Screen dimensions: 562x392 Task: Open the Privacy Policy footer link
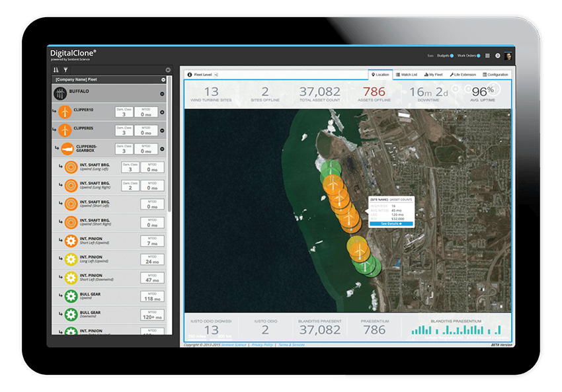[x=262, y=345]
